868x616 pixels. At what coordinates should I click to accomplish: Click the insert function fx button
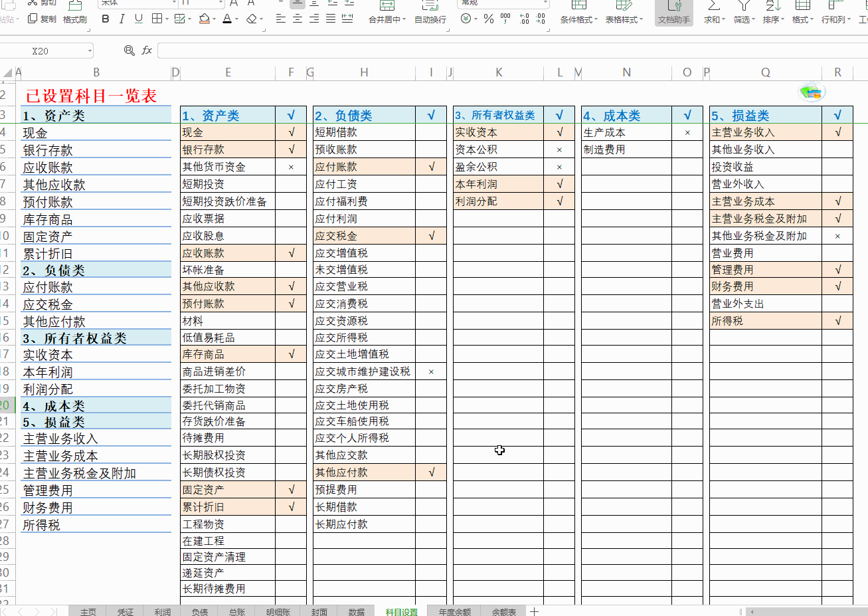coord(147,50)
